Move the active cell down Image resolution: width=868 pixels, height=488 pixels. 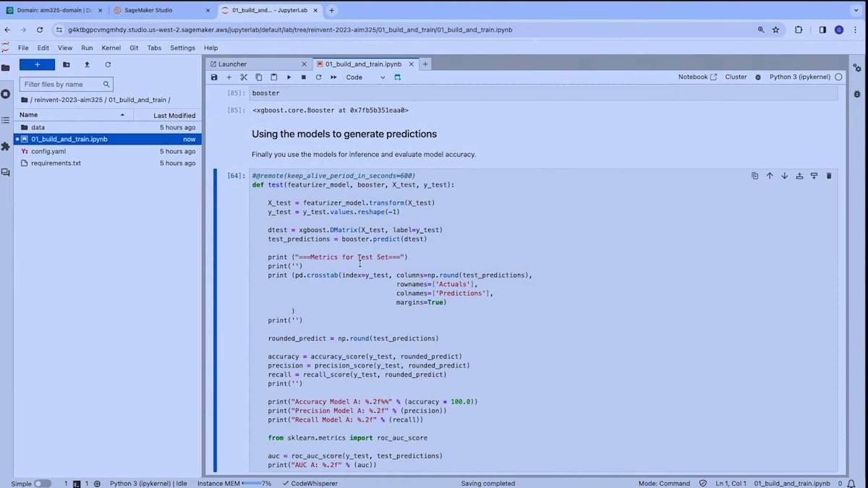pyautogui.click(x=784, y=176)
